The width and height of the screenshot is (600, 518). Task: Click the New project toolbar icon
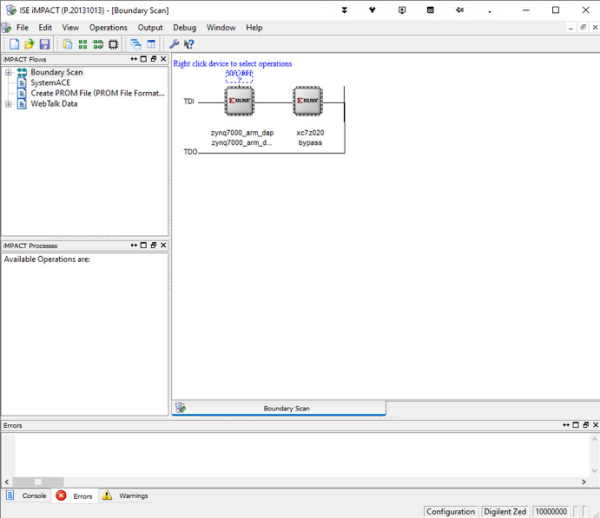[14, 44]
